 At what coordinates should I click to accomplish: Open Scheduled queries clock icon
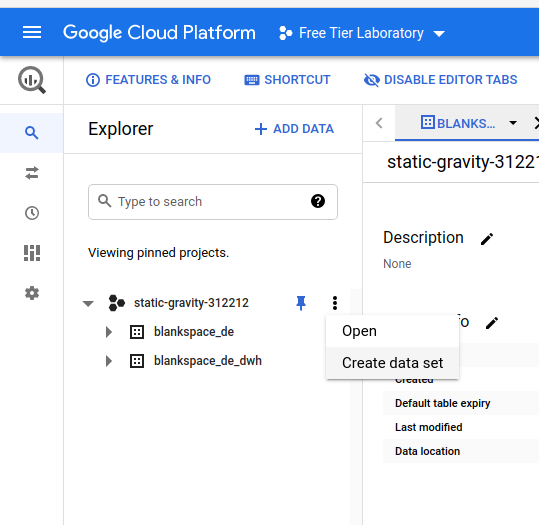32,213
